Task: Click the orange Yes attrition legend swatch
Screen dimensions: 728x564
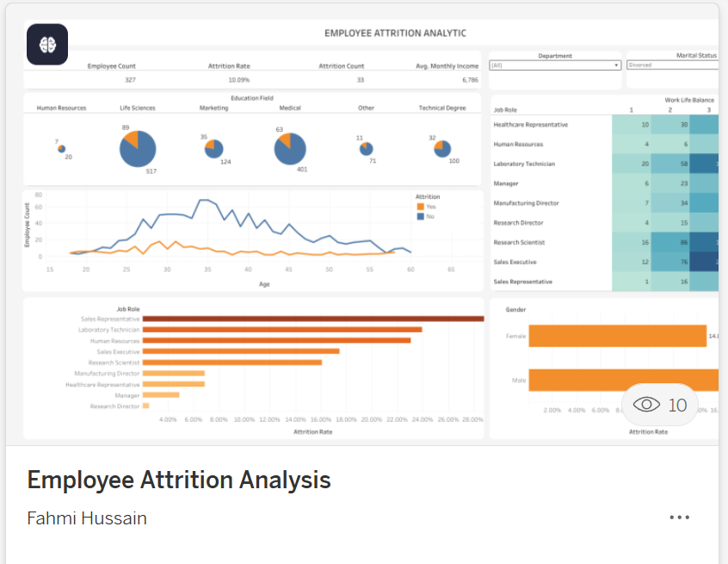Action: click(420, 207)
